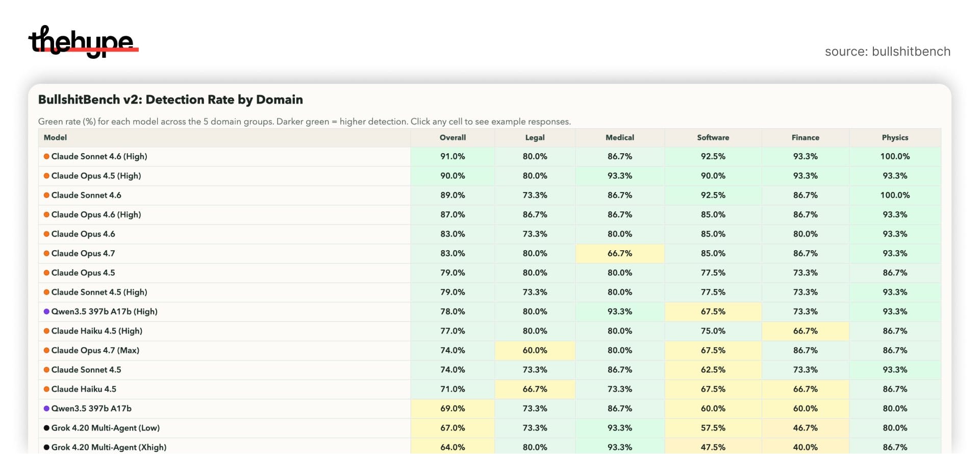Open Claude Sonnet 4.5 Software 62.5% cell
Image resolution: width=980 pixels, height=454 pixels.
(713, 370)
